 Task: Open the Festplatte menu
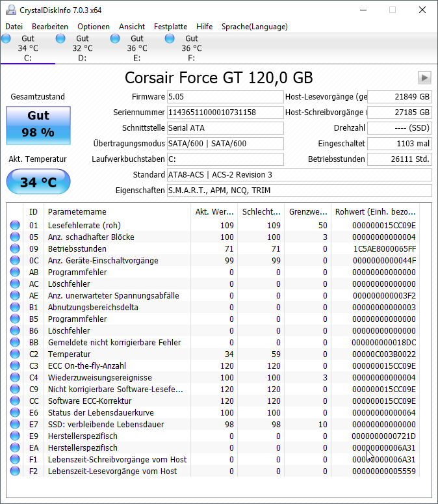(170, 27)
